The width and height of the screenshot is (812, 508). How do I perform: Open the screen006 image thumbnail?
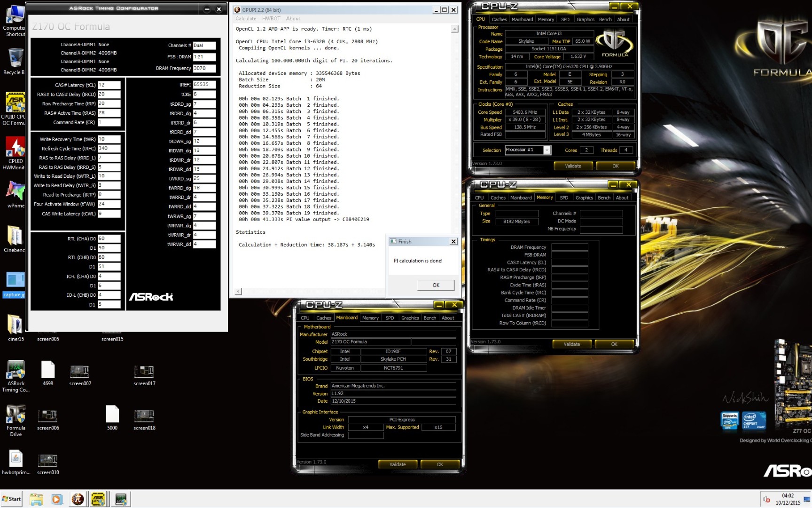[48, 420]
